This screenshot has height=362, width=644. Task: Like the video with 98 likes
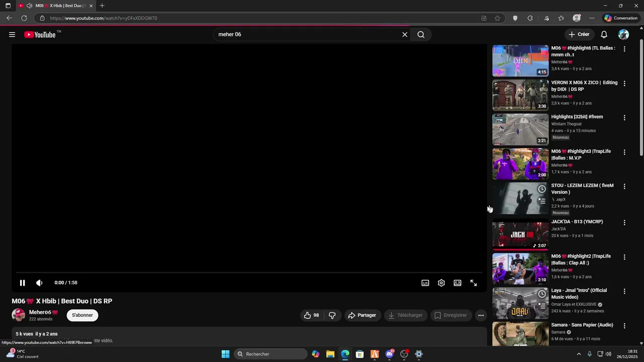(311, 315)
